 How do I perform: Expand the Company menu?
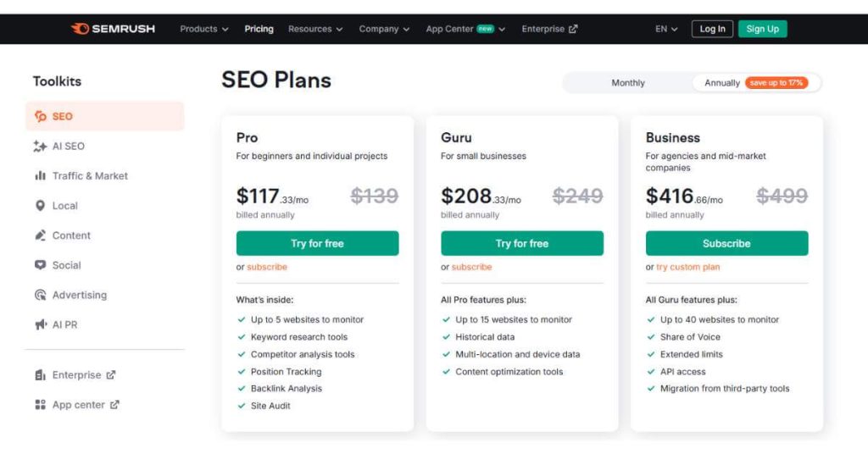point(384,29)
